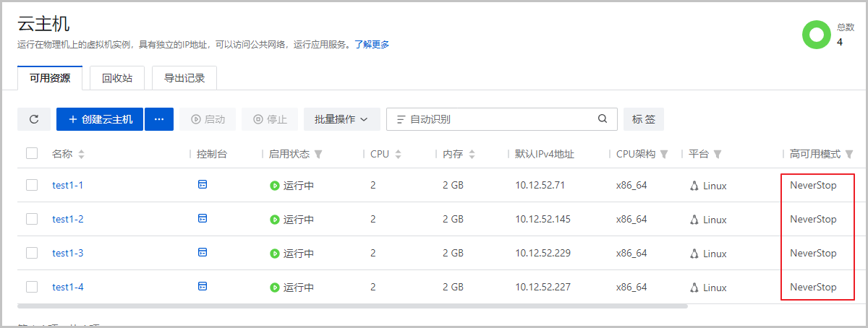Open the 了解更多 link

[372, 44]
